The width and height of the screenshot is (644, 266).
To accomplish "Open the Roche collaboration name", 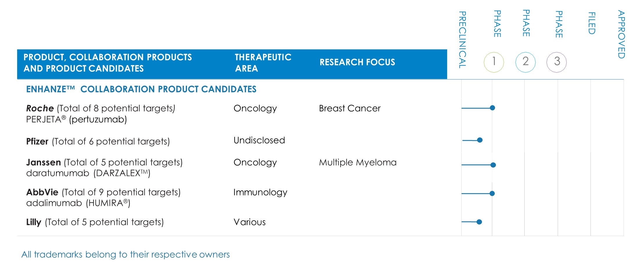I will coord(40,108).
